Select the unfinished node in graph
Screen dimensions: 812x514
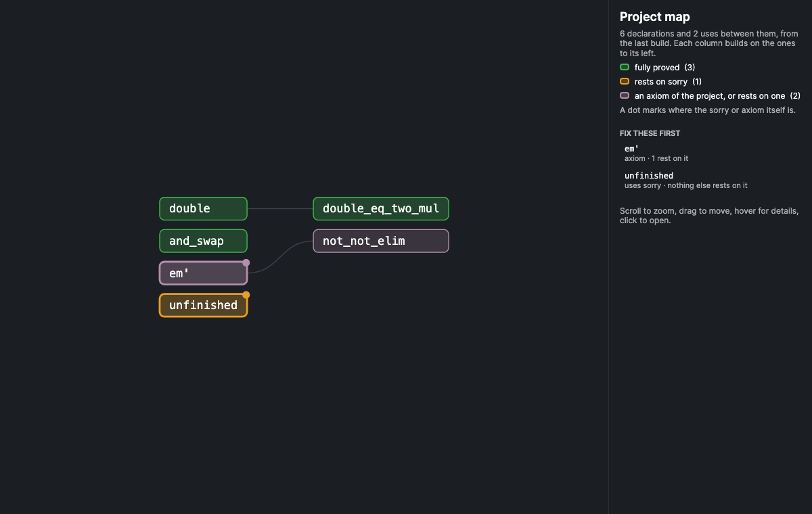tap(203, 305)
